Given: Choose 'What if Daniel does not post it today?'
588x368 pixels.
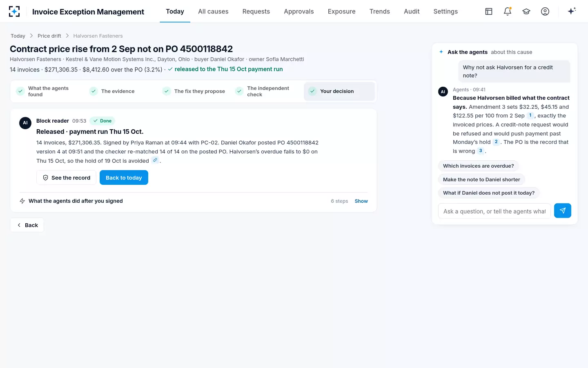Looking at the screenshot, I should pyautogui.click(x=489, y=193).
